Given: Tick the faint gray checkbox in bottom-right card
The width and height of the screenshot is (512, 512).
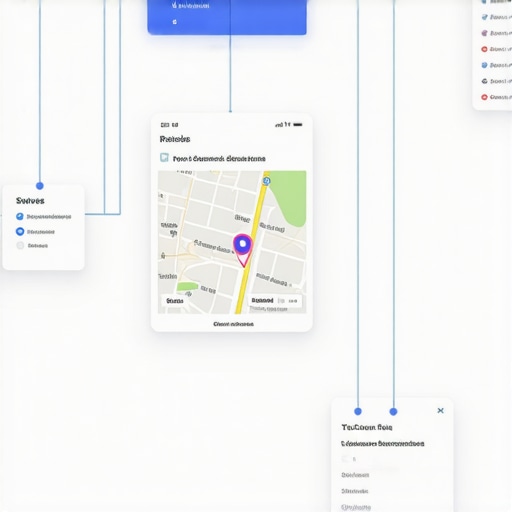Looking at the screenshot, I should click(346, 459).
